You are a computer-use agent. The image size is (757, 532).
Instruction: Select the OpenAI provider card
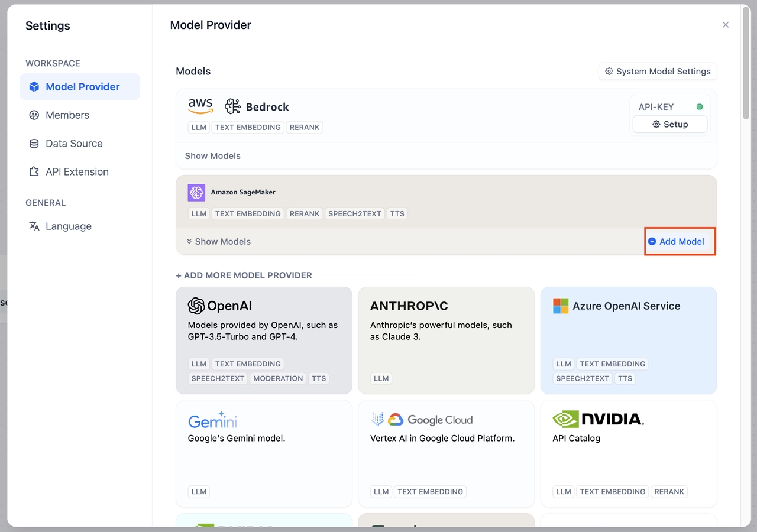coord(264,340)
